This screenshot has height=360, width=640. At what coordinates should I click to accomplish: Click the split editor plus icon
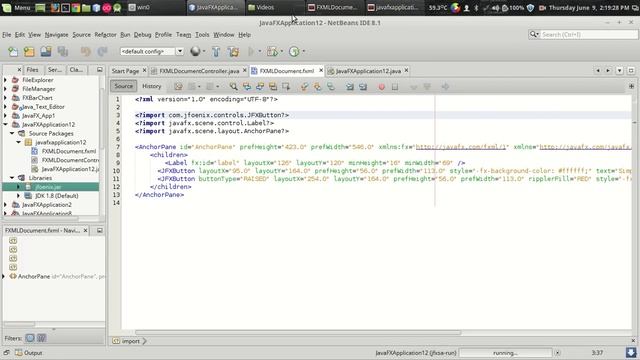(x=631, y=87)
